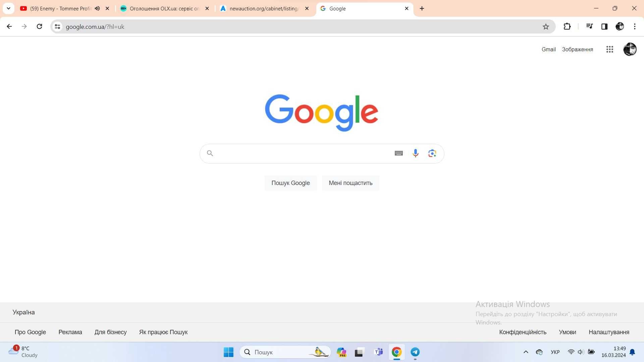Open media controls icon in toolbar

click(589, 26)
